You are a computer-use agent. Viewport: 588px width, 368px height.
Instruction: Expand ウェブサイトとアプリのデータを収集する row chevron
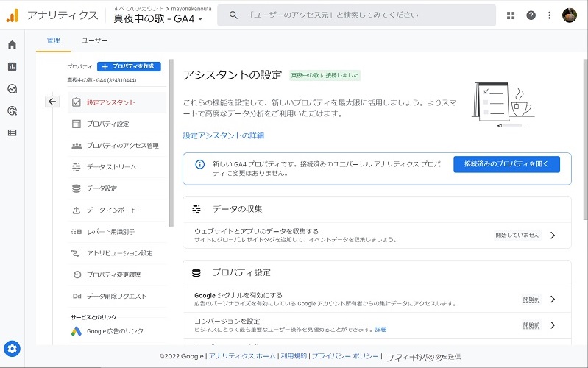pos(553,236)
